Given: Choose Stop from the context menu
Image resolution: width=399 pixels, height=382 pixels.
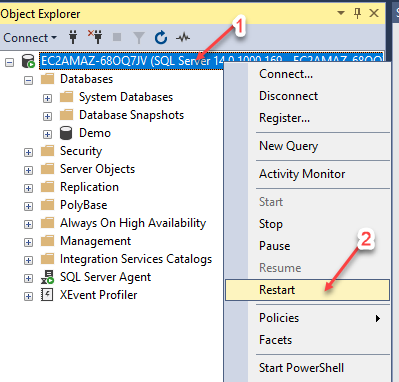Looking at the screenshot, I should point(307,224).
